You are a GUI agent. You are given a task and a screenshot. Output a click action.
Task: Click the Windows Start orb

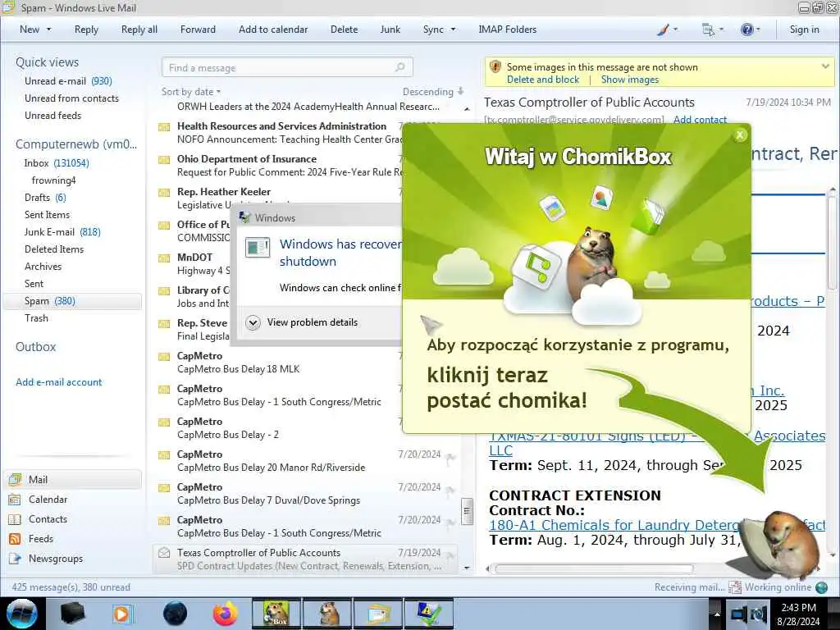coord(22,614)
